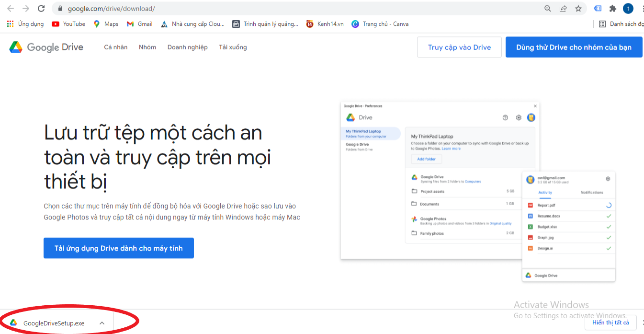
Task: Click Dùng thử Drive cho nhóm của bạn
Action: [x=574, y=47]
